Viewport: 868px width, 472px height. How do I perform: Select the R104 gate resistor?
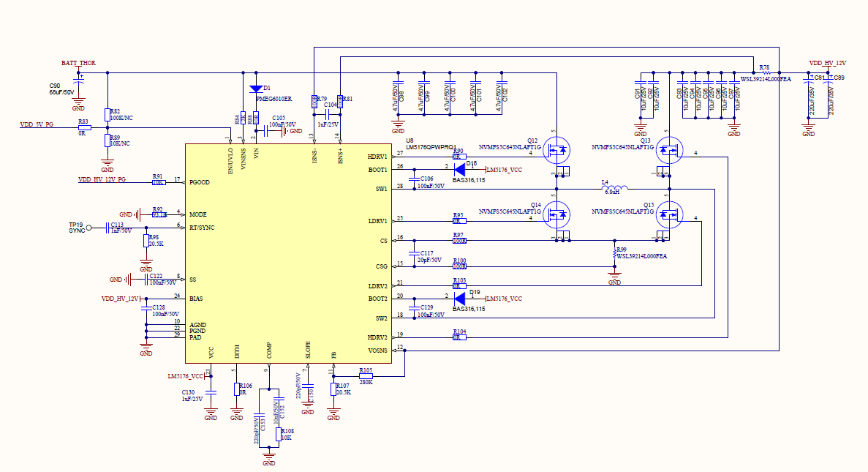coord(459,337)
